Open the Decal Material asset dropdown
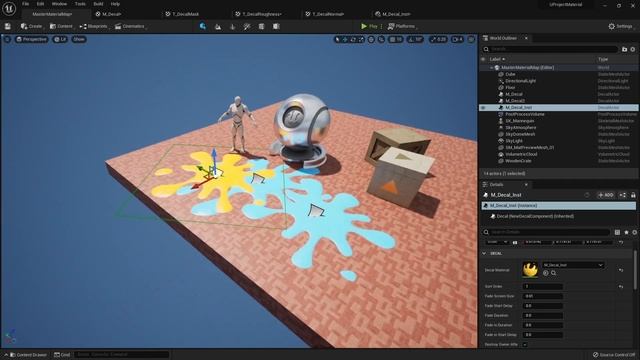 [x=573, y=265]
